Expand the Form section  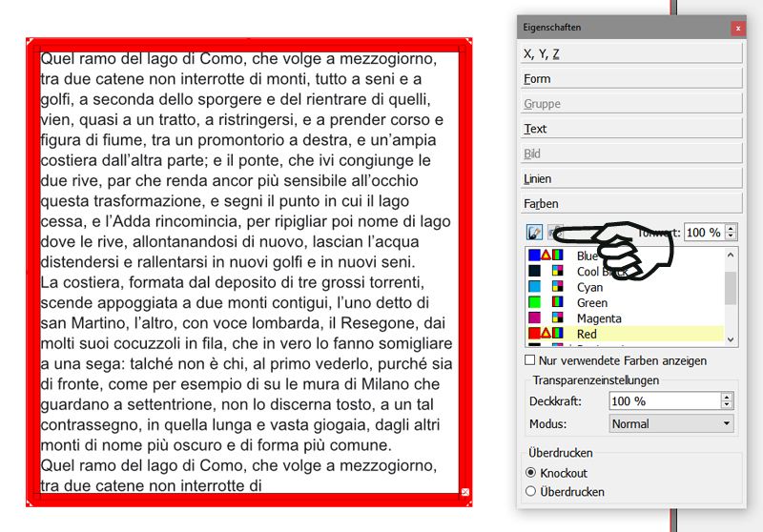point(630,79)
